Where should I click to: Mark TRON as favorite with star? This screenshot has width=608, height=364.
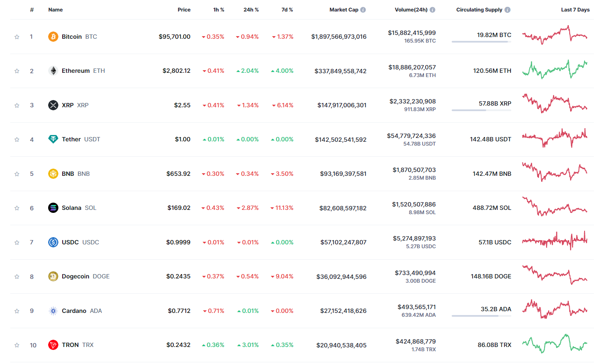[17, 345]
